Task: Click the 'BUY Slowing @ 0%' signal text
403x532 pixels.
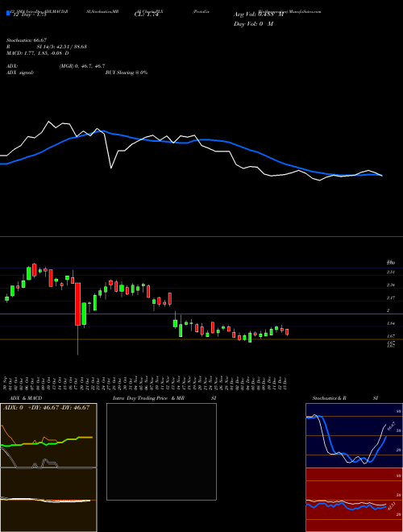Action: pos(127,73)
